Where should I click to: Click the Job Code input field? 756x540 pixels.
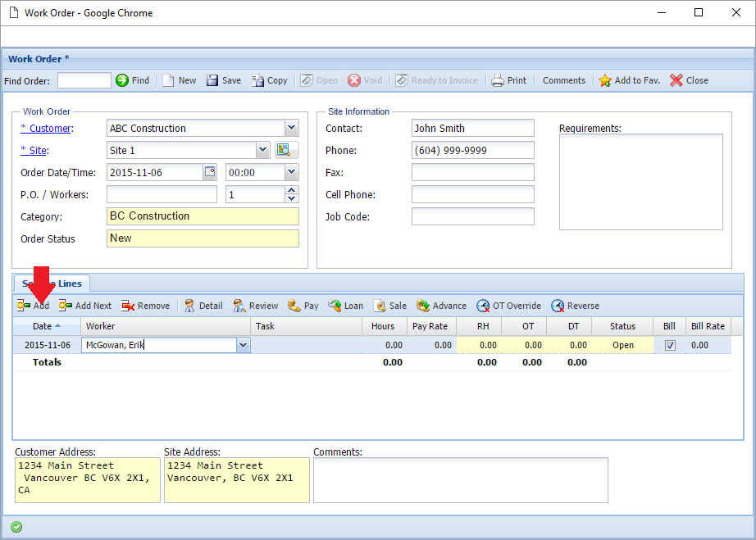pyautogui.click(x=473, y=217)
